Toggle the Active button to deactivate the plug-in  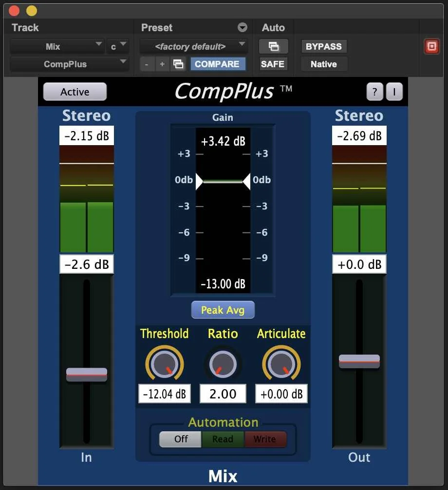pyautogui.click(x=74, y=92)
